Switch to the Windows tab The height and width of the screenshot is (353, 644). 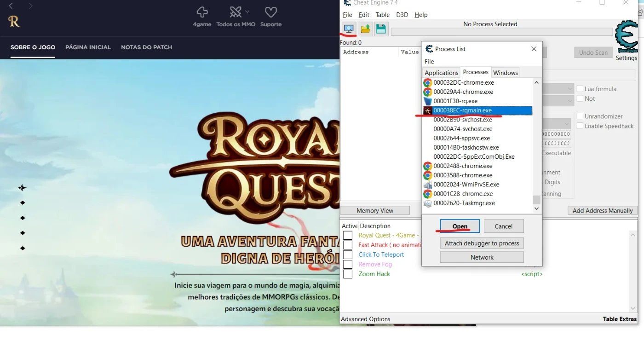506,73
